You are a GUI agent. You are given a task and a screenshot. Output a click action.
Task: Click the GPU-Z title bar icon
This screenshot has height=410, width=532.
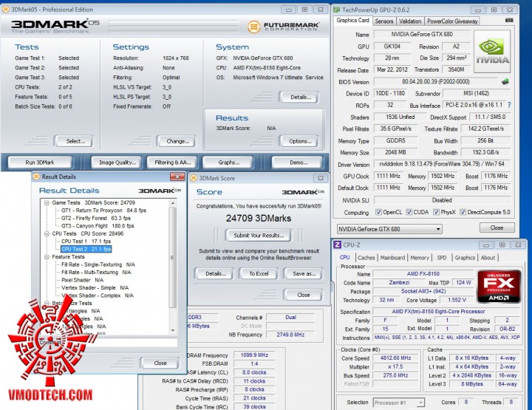[x=337, y=10]
